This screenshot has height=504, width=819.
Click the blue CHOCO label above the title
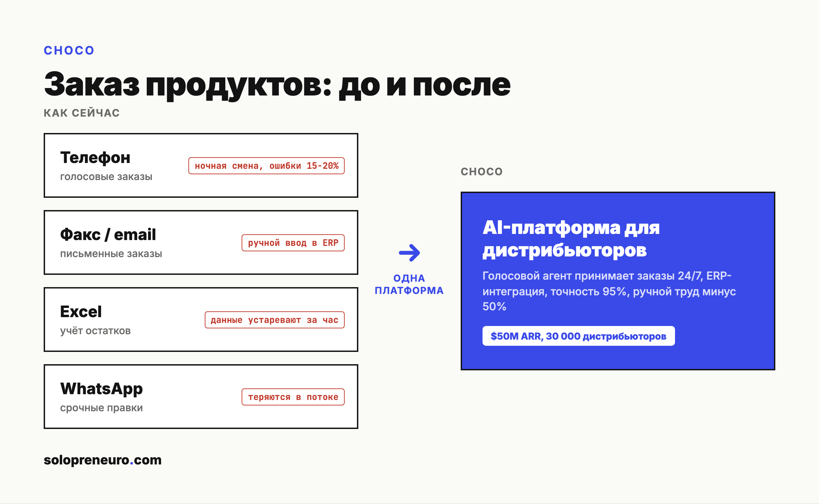click(x=69, y=50)
